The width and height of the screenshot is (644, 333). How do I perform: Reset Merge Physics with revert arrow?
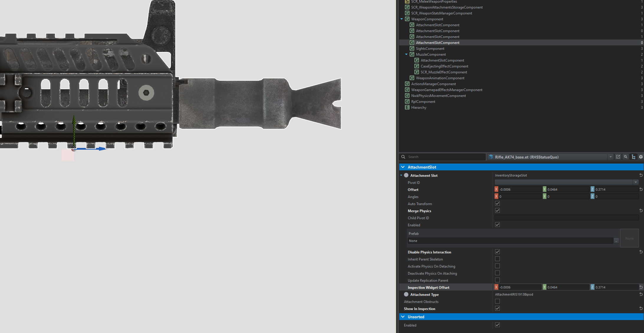point(641,211)
